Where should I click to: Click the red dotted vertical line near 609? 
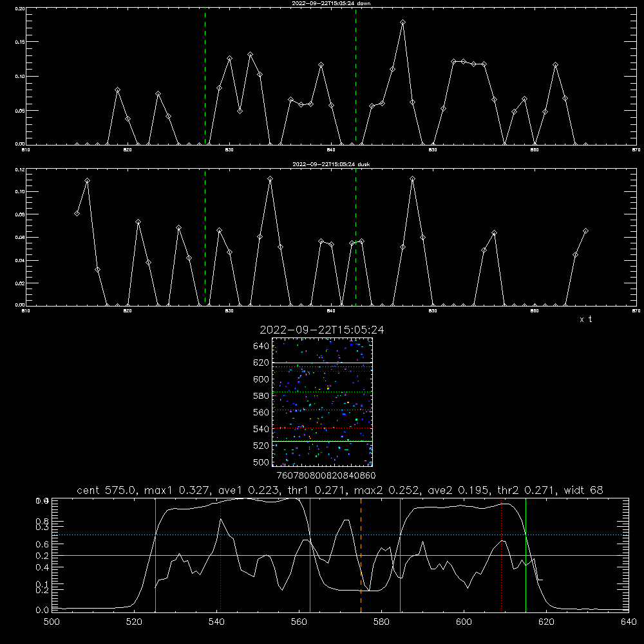click(x=501, y=555)
